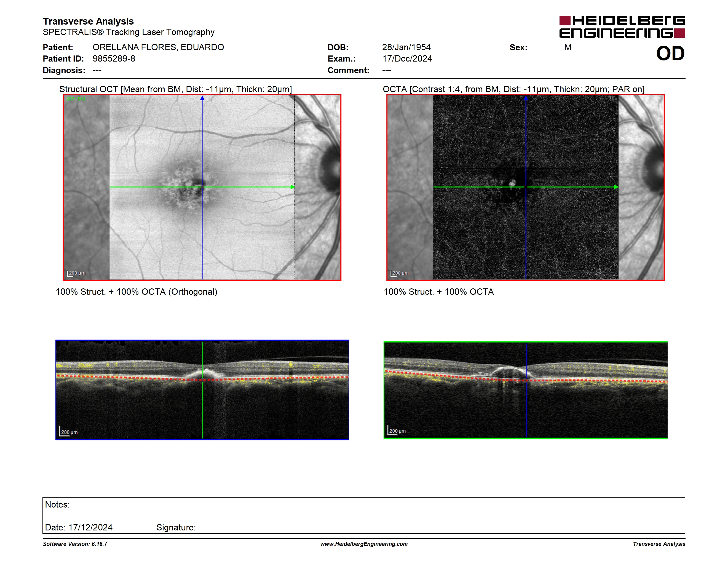The image size is (728, 563).
Task: Click the 200 µm scale on blue-framed B-scan
Action: coord(68,432)
